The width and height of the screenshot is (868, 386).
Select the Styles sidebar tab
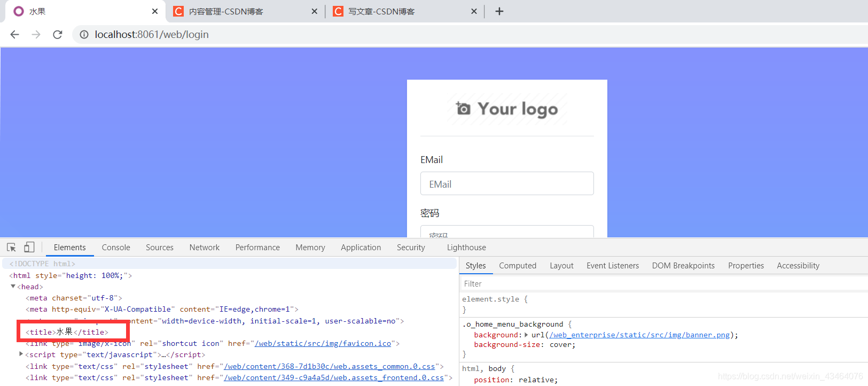[x=475, y=266]
